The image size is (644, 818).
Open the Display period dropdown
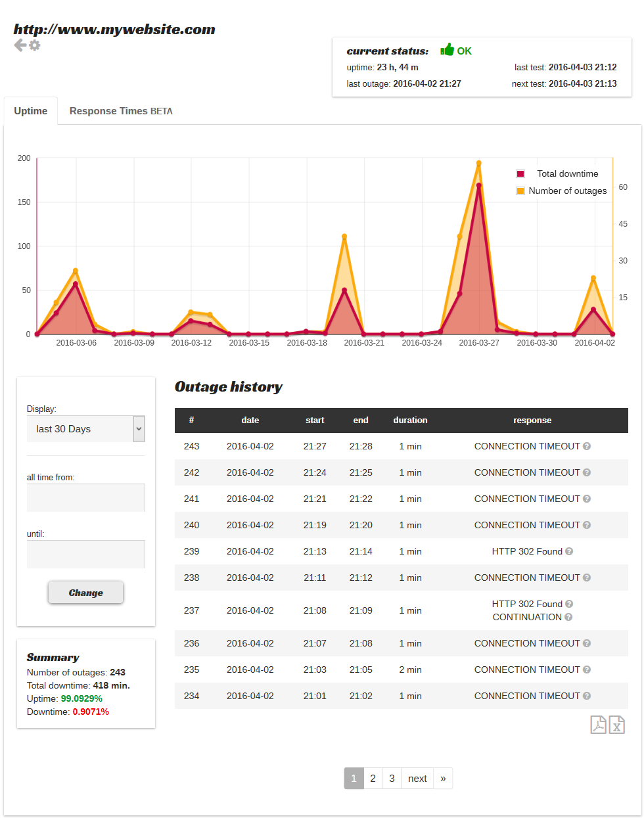coord(85,429)
